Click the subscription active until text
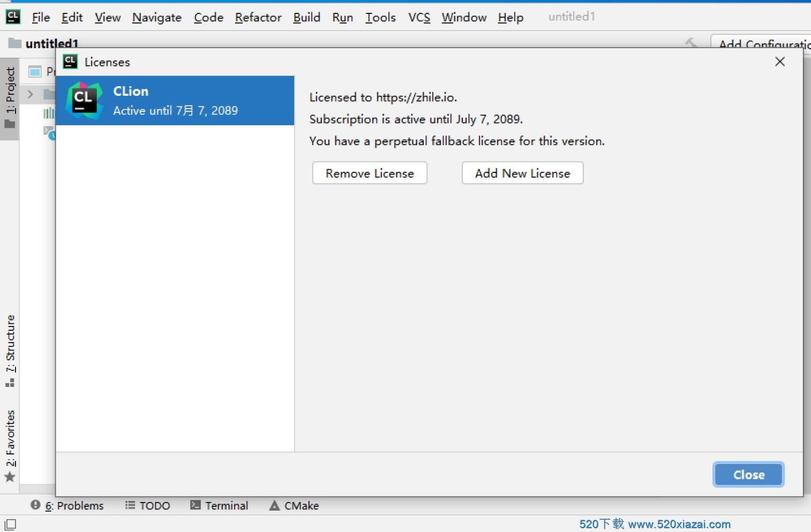This screenshot has height=532, width=811. click(x=416, y=119)
